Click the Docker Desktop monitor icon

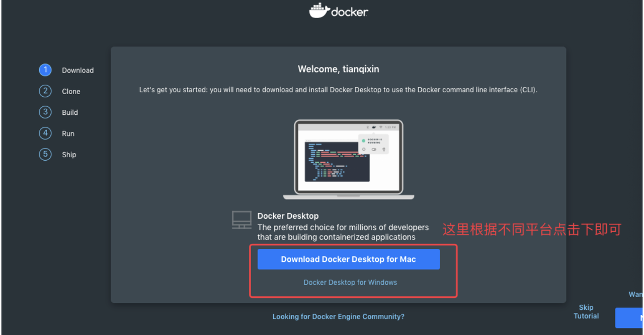click(x=242, y=220)
